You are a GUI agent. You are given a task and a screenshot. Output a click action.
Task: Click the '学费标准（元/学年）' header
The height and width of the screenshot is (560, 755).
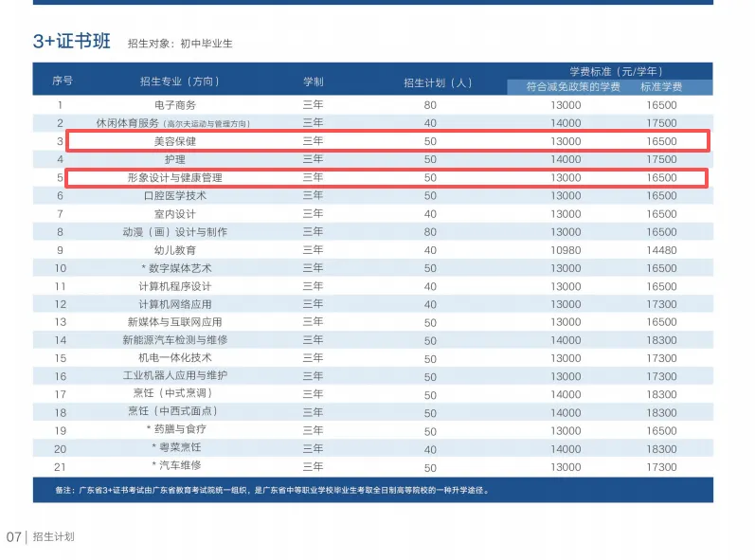pyautogui.click(x=617, y=72)
